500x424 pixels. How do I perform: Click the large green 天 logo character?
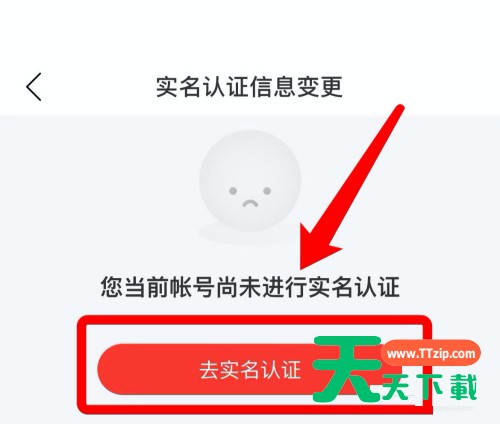tap(347, 368)
